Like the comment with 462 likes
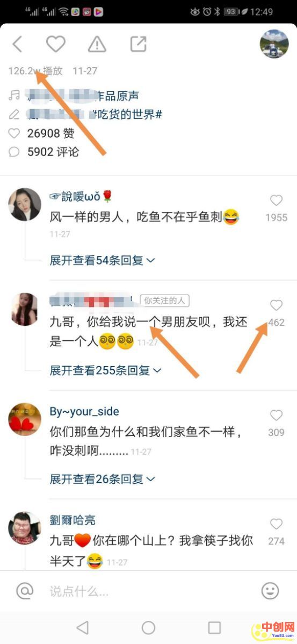297x644 pixels. (x=277, y=305)
